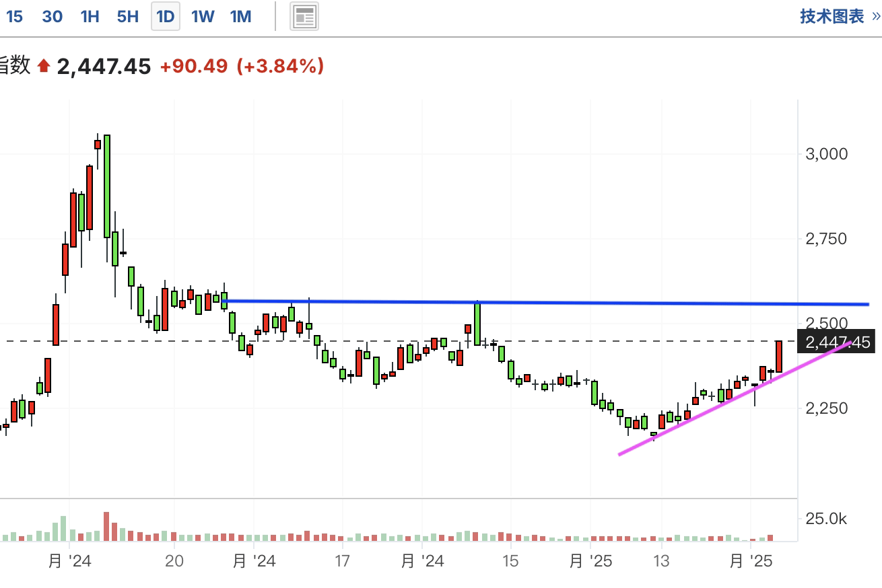Viewport: 882px width, 588px height.
Task: Select the 1D daily timeframe
Action: click(x=165, y=16)
